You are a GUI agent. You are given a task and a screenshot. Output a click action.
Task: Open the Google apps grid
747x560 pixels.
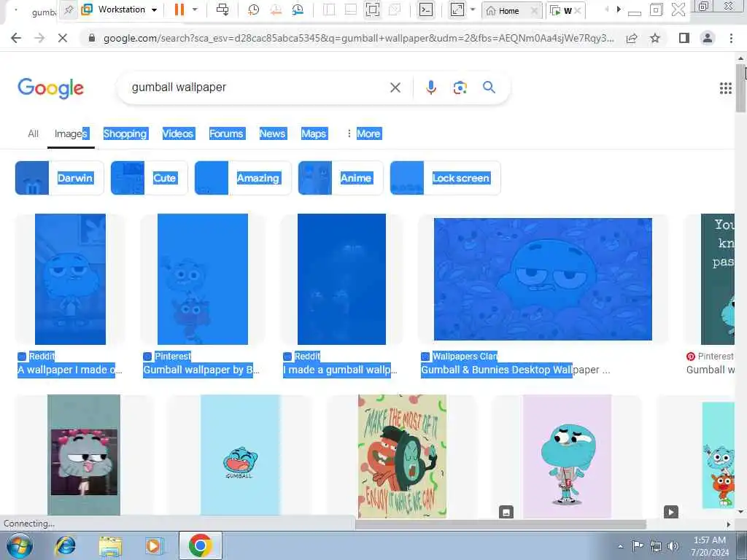[x=725, y=88]
